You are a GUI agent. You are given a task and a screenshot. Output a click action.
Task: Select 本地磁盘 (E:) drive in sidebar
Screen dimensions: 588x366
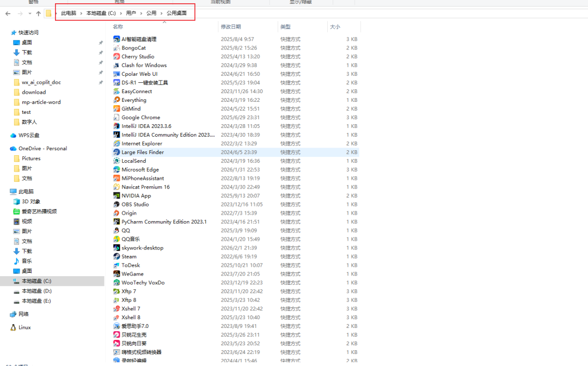pos(36,301)
